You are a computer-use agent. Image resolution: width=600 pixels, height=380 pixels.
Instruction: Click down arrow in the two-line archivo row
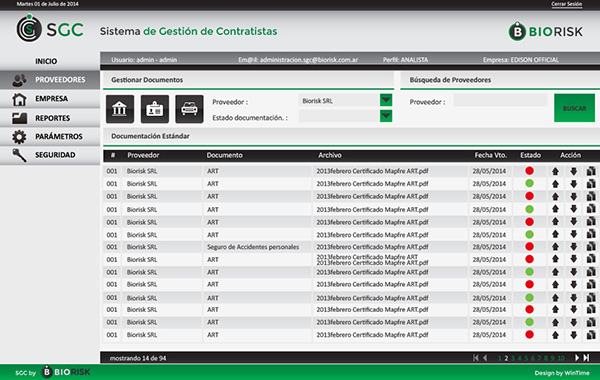tap(573, 259)
